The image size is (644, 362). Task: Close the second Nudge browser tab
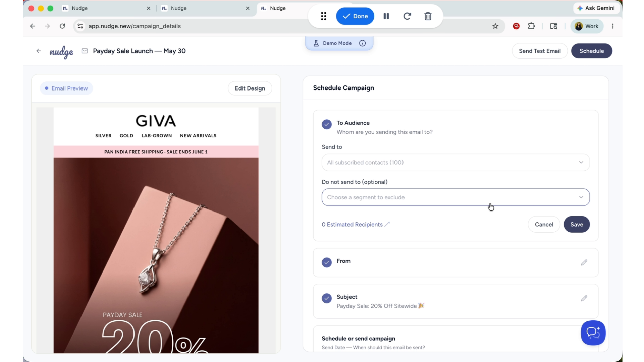tap(248, 8)
